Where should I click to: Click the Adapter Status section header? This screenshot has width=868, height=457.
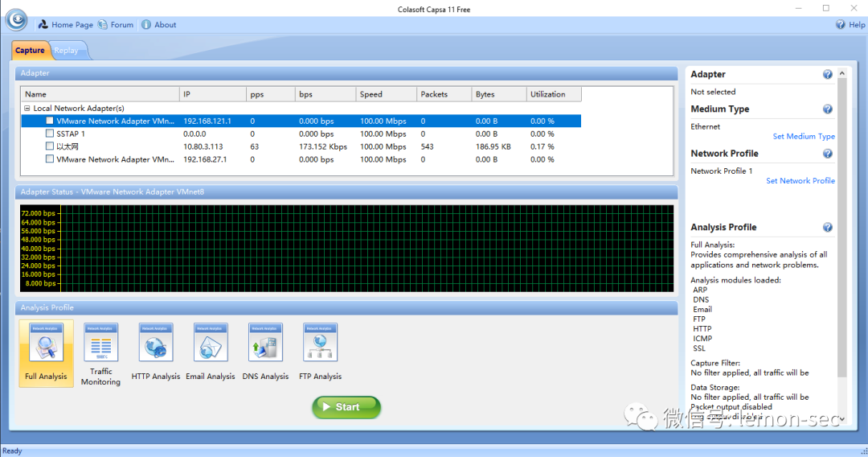(x=346, y=191)
